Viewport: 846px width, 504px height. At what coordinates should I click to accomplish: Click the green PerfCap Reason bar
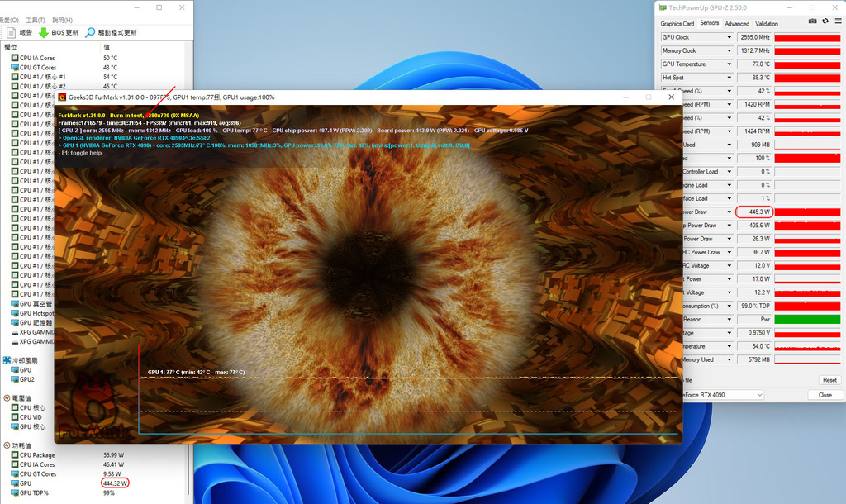click(x=807, y=320)
